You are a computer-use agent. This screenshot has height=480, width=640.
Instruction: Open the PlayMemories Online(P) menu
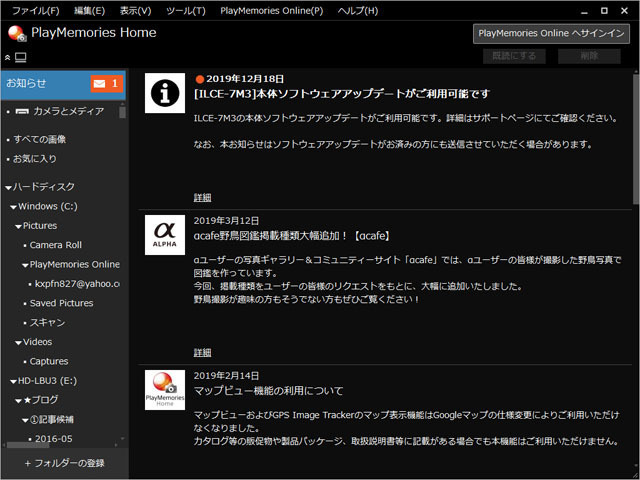point(271,11)
